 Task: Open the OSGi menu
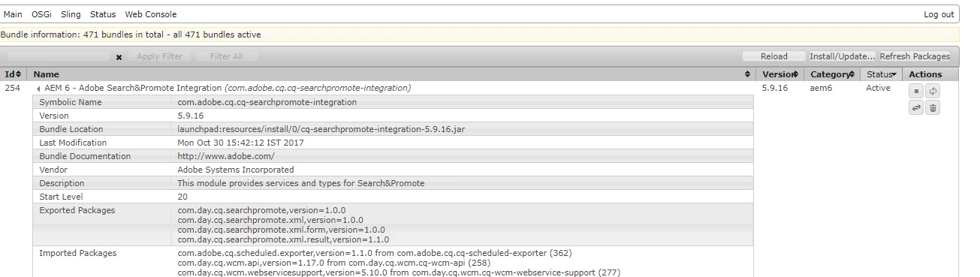click(41, 14)
